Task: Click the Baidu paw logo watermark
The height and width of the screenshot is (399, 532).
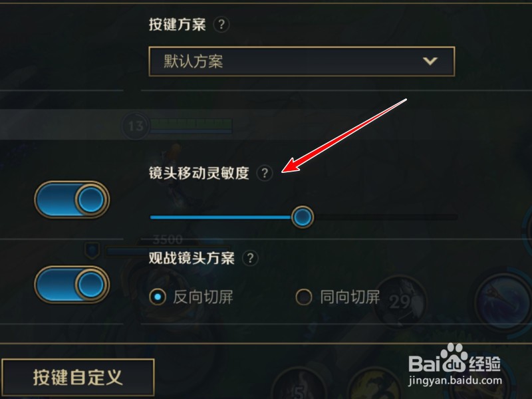Action: click(x=454, y=358)
